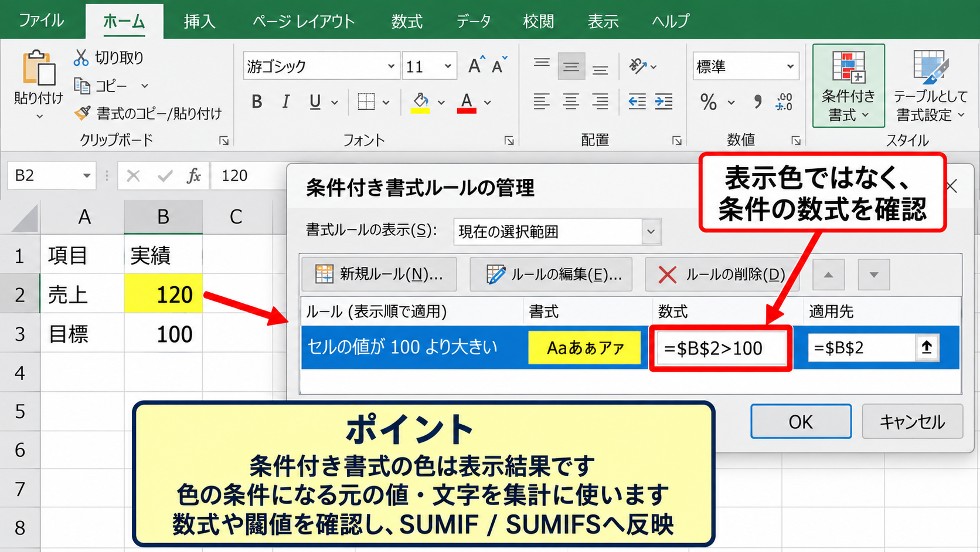980x552 pixels.
Task: Apply the fill color bucket icon
Action: tap(420, 102)
